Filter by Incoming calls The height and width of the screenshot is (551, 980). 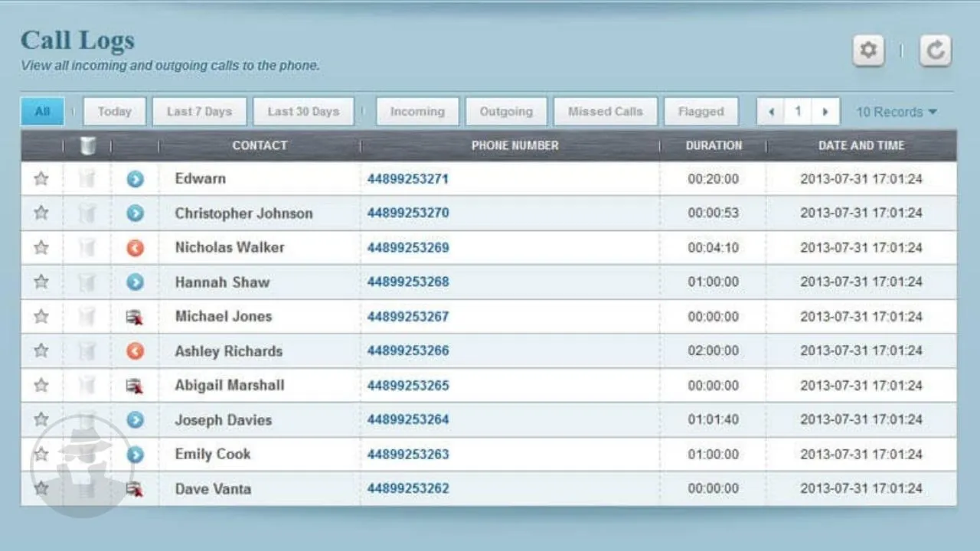pos(417,112)
